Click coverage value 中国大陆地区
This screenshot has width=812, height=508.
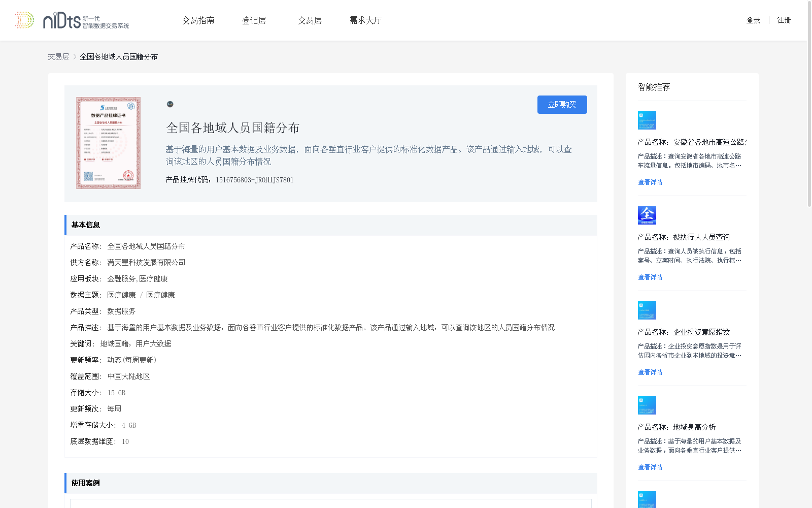128,376
